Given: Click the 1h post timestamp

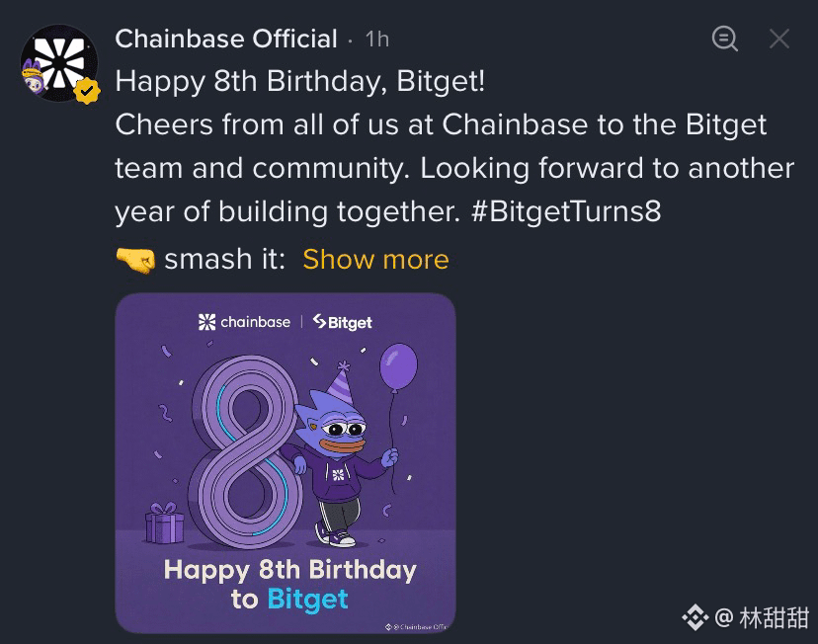Looking at the screenshot, I should point(377,40).
